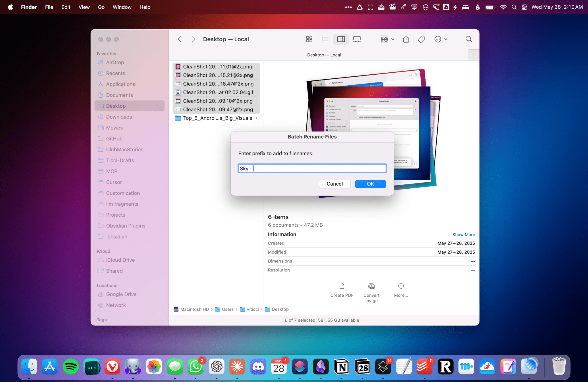Select column view in the toolbar
The height and width of the screenshot is (382, 588).
tap(341, 39)
